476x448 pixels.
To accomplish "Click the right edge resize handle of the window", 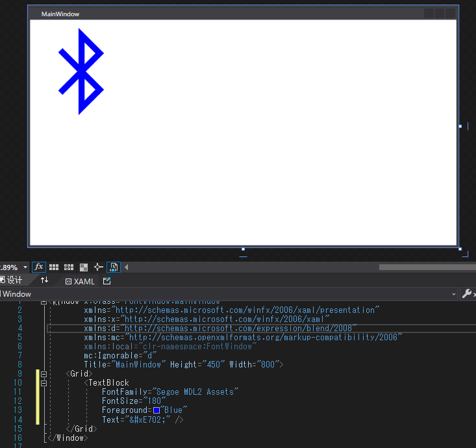I will pos(460,126).
